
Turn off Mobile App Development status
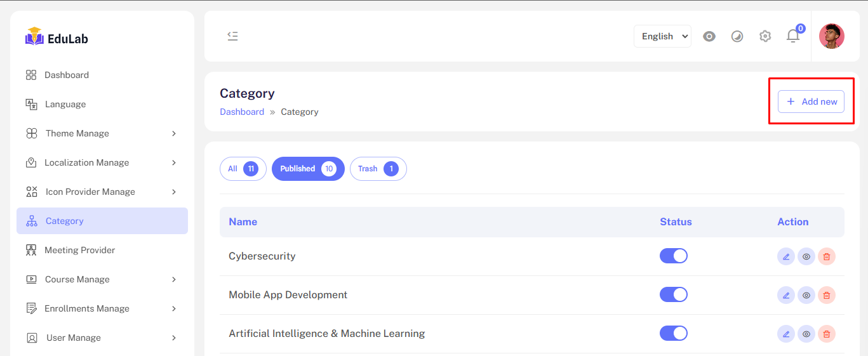pos(674,294)
